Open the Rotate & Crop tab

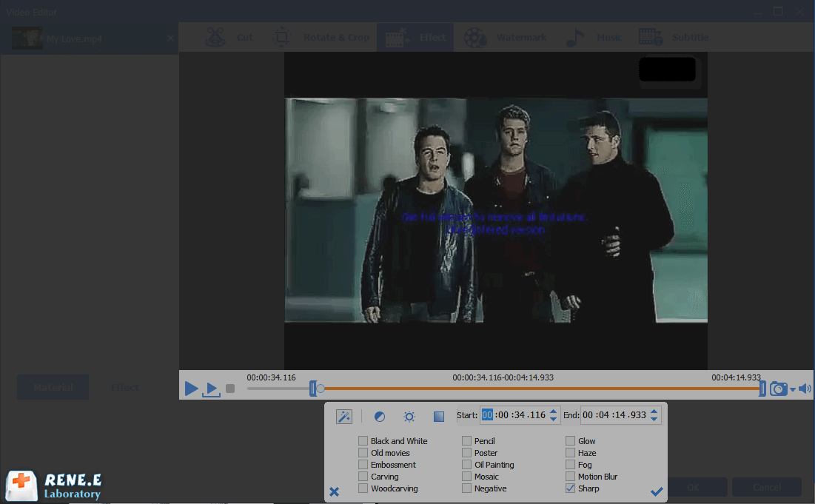321,38
